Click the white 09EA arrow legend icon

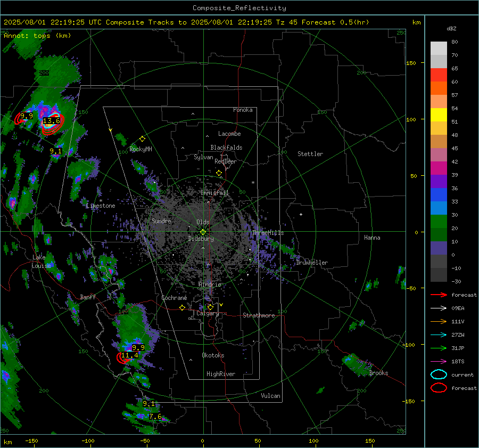point(439,308)
